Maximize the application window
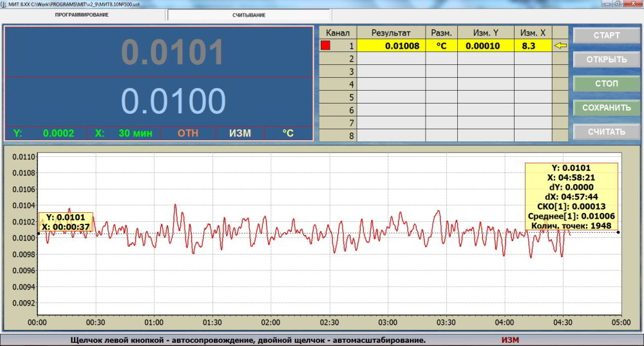644x346 pixels. point(618,4)
